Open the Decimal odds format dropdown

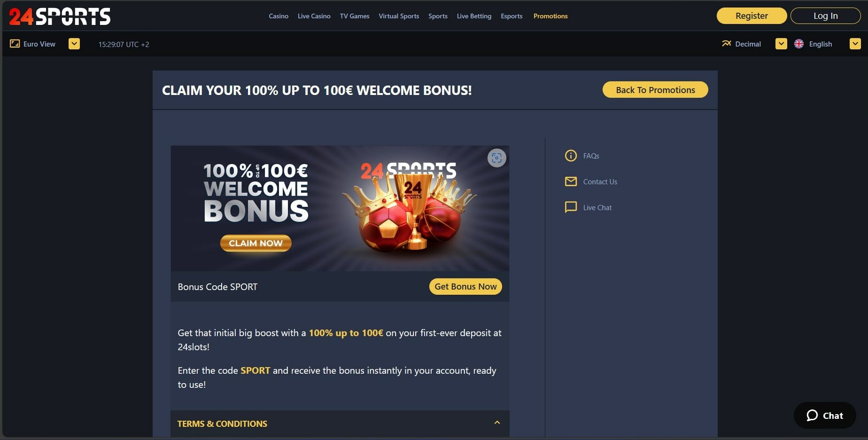click(x=781, y=44)
